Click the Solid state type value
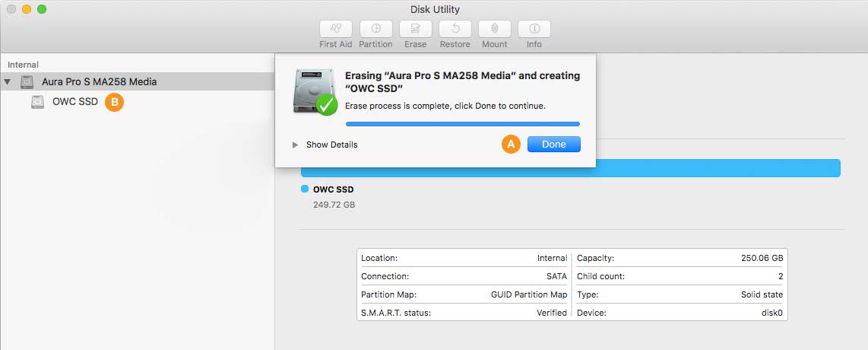The width and height of the screenshot is (868, 350). (x=762, y=294)
